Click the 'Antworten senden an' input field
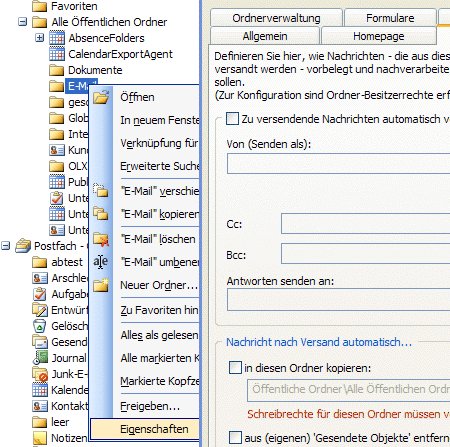 click(x=339, y=300)
